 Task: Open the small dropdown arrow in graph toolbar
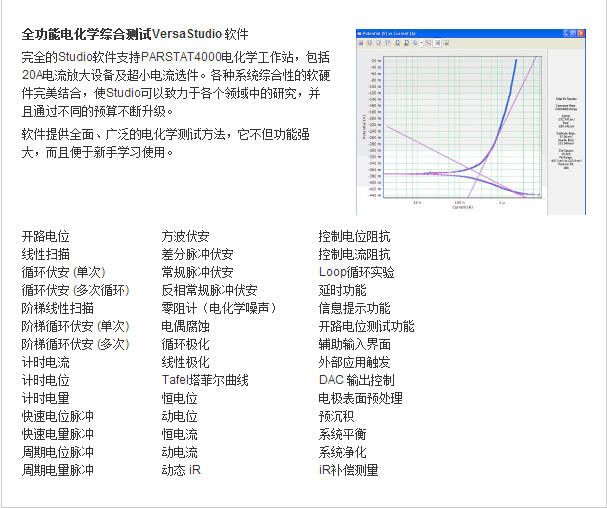click(421, 43)
